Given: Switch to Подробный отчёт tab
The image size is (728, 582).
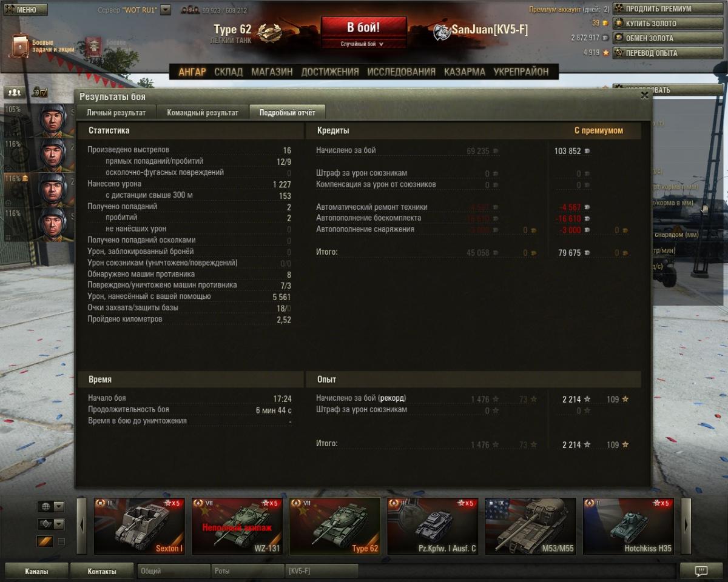Looking at the screenshot, I should pos(287,112).
